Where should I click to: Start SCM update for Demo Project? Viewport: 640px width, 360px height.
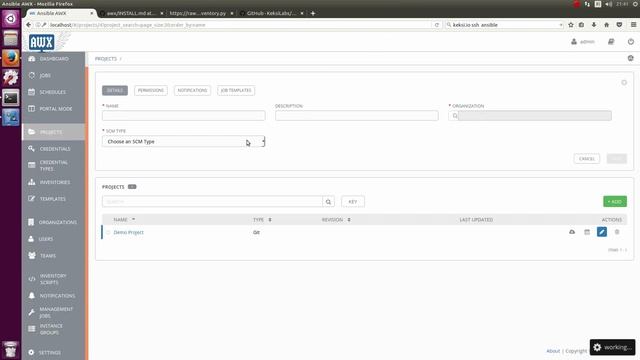coord(572,232)
